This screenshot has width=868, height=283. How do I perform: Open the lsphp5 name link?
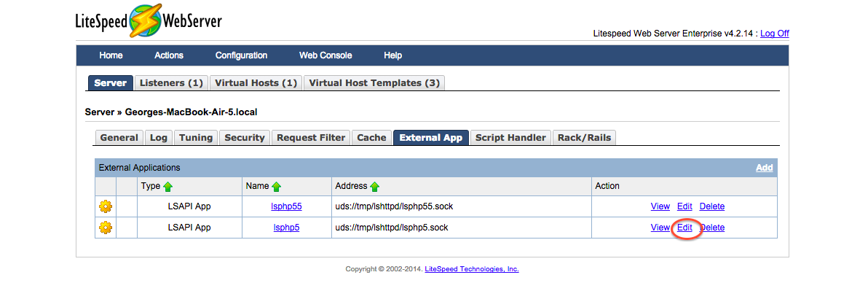click(286, 228)
